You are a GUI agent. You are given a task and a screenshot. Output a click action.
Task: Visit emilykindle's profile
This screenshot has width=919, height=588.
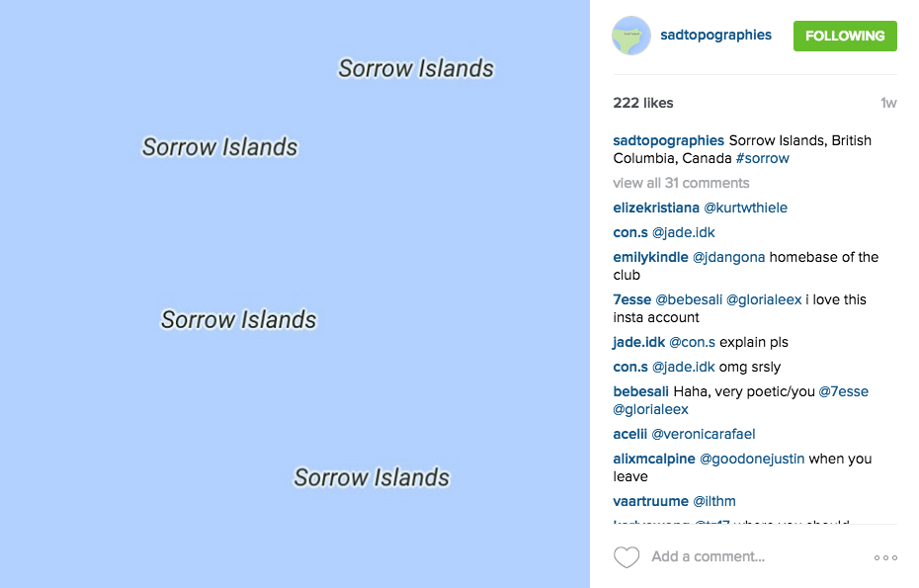point(650,257)
